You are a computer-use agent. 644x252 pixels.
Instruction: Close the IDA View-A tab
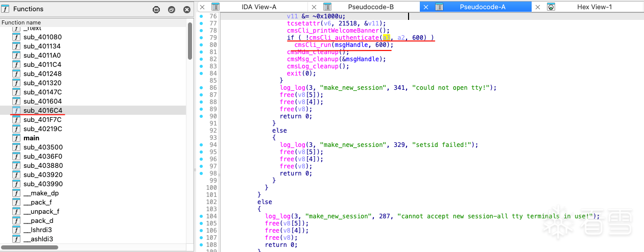[202, 7]
